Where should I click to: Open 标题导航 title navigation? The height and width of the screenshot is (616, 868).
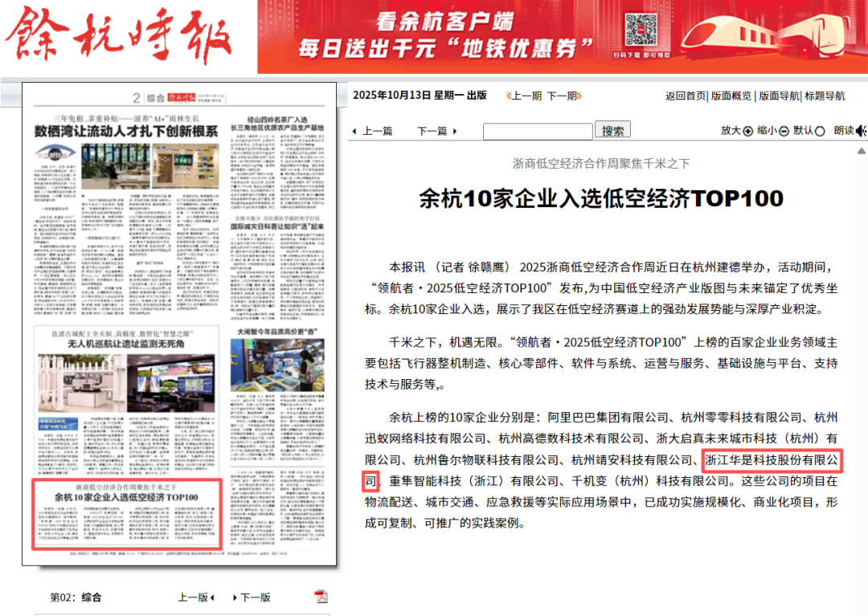click(x=825, y=96)
